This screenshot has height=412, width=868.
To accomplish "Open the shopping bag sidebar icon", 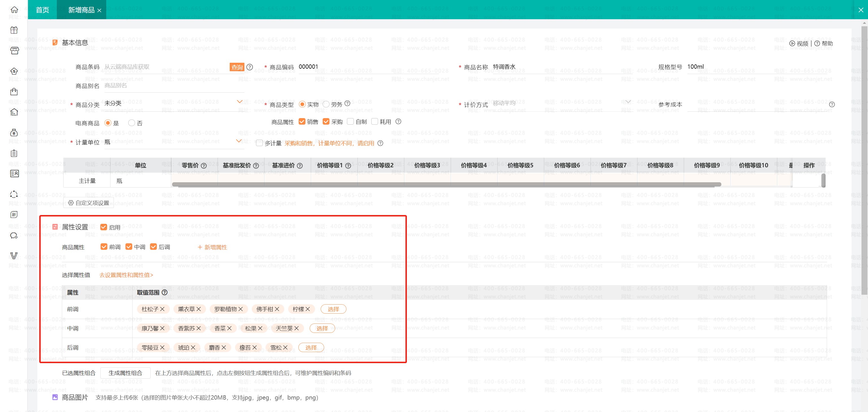I will pyautogui.click(x=14, y=92).
